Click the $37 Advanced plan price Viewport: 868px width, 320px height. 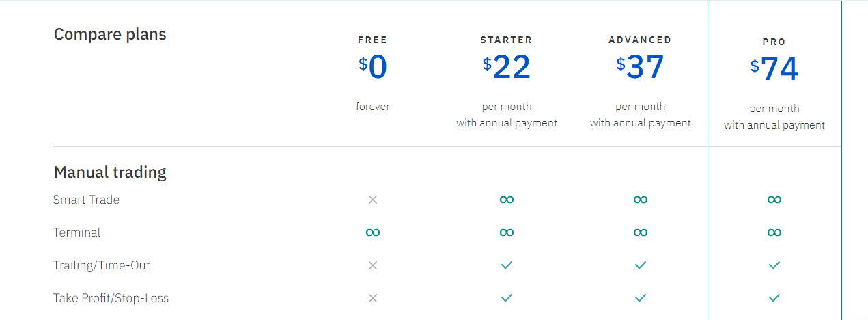click(641, 66)
